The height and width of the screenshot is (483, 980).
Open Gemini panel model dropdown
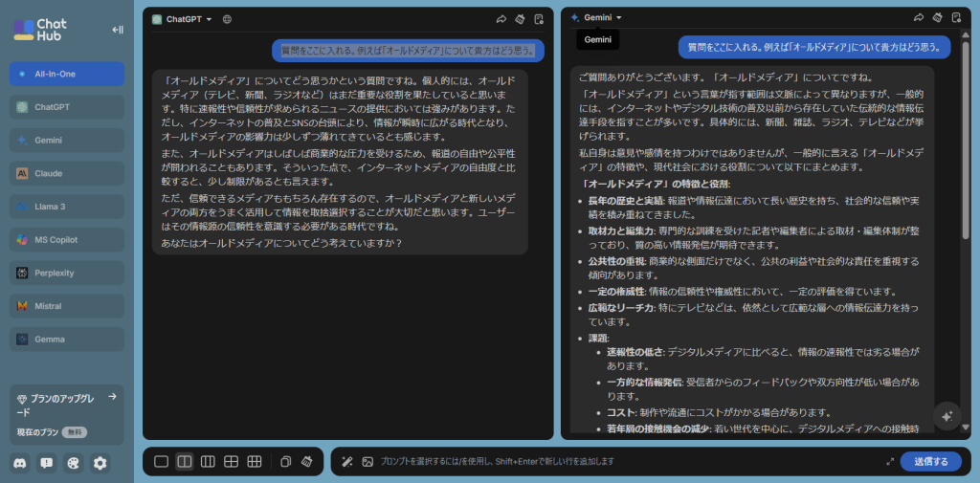(596, 17)
